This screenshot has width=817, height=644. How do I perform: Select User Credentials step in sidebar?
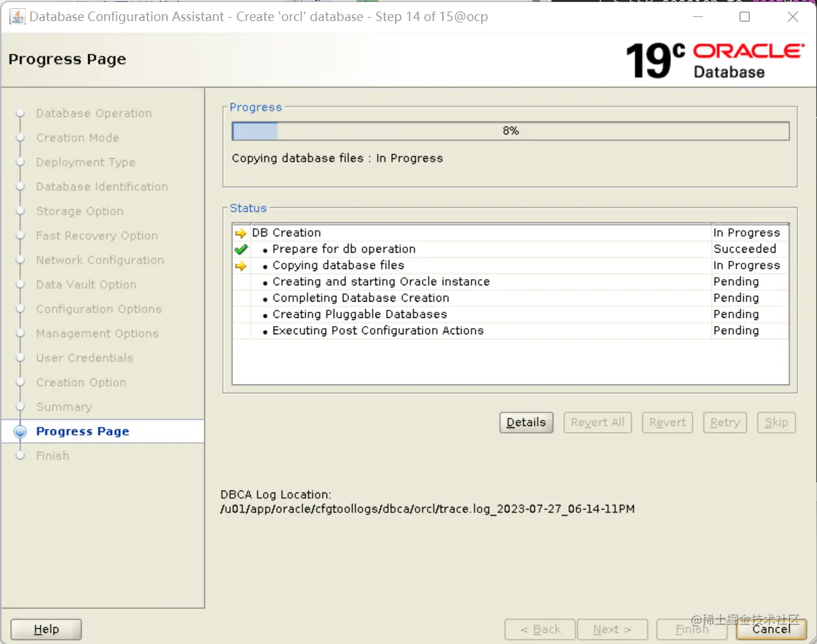tap(84, 358)
